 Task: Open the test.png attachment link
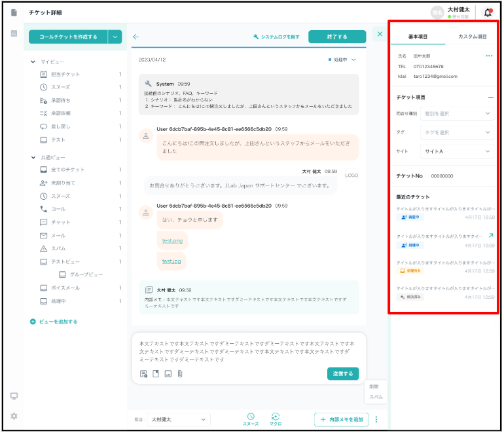click(172, 240)
